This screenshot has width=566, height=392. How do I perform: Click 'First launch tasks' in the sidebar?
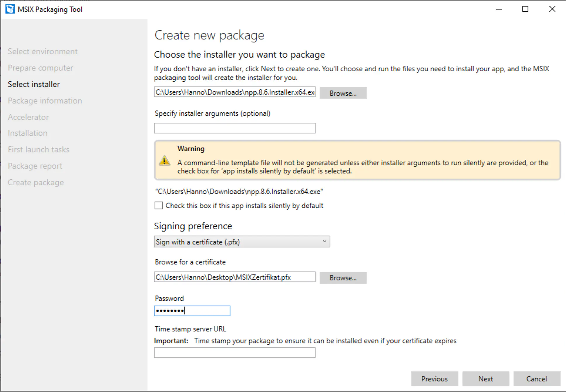(x=38, y=149)
